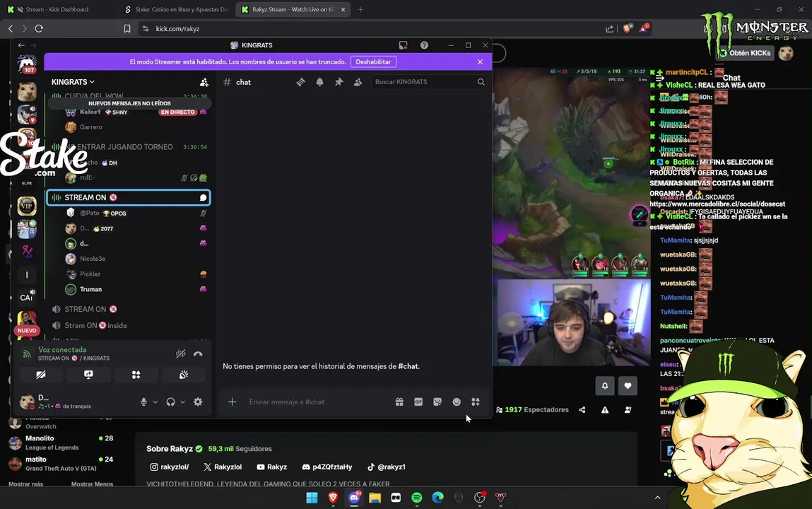
Task: Open Discord user settings gear
Action: click(198, 402)
